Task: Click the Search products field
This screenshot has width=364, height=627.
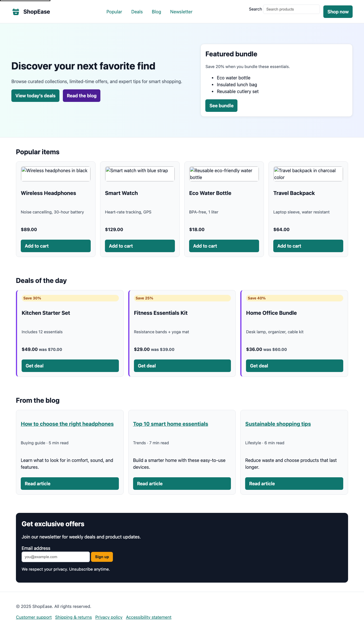Action: click(x=291, y=9)
